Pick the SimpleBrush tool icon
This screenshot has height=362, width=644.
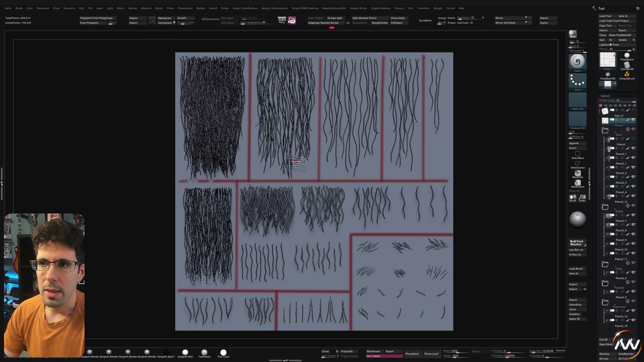(x=627, y=74)
